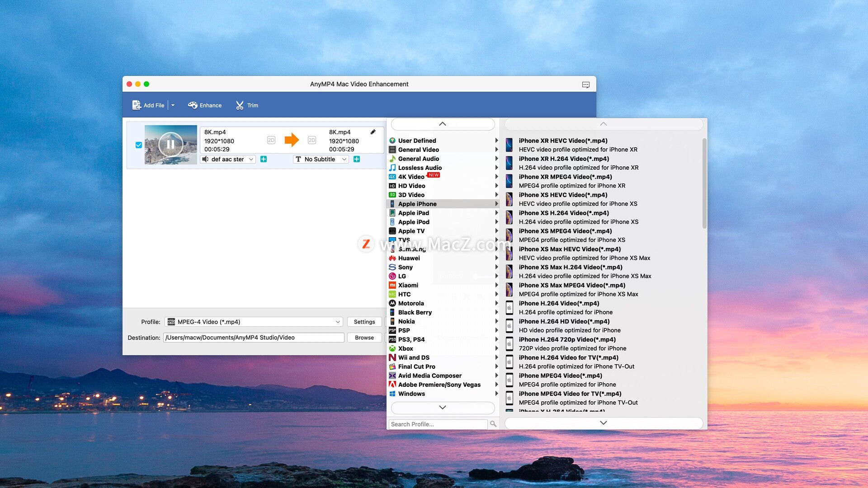Screen dimensions: 868x488
Task: Open the No Subtitle dropdown
Action: coord(321,159)
